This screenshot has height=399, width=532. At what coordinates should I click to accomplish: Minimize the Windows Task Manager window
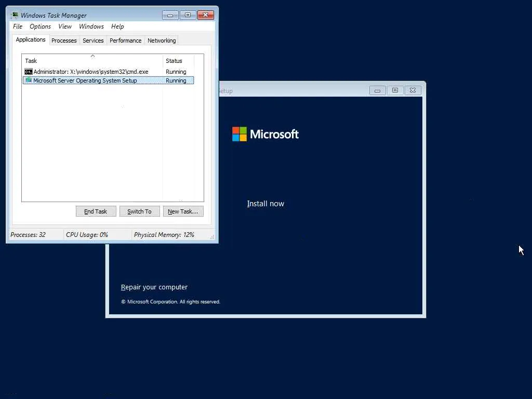click(x=170, y=15)
